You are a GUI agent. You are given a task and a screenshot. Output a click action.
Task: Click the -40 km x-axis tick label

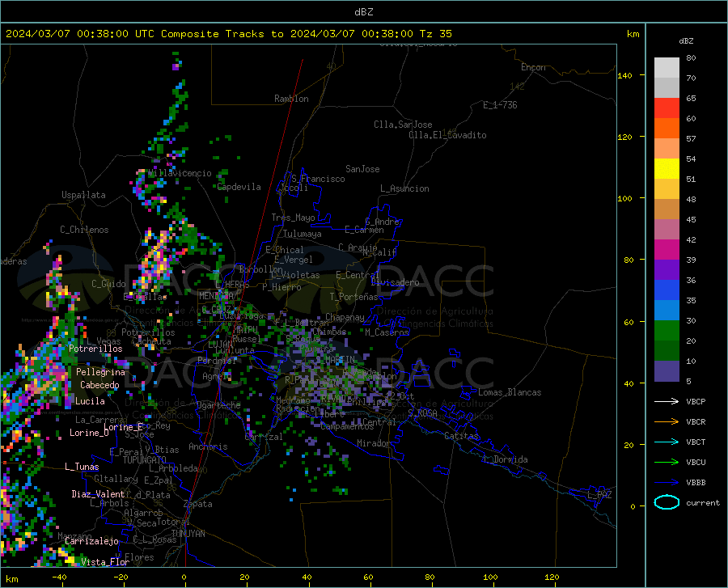59,577
